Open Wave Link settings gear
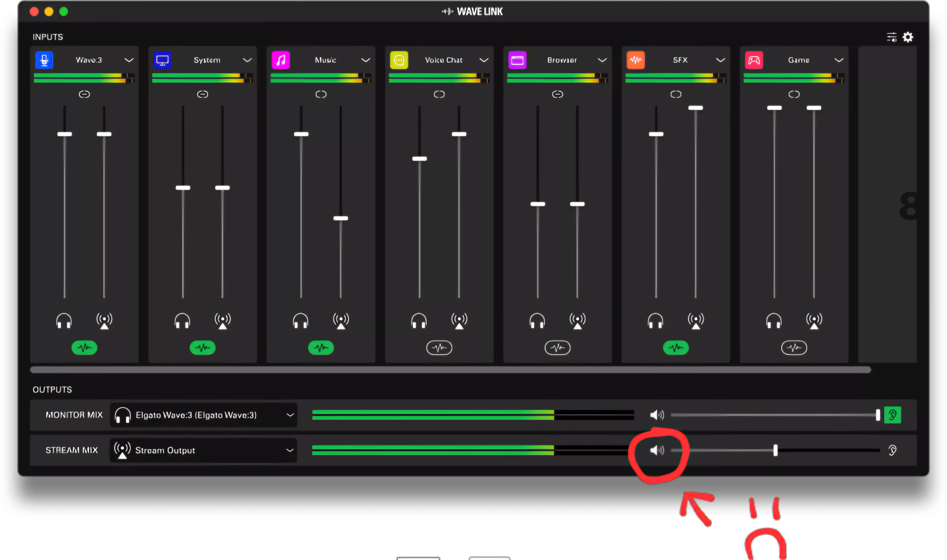The image size is (947, 560). tap(908, 37)
